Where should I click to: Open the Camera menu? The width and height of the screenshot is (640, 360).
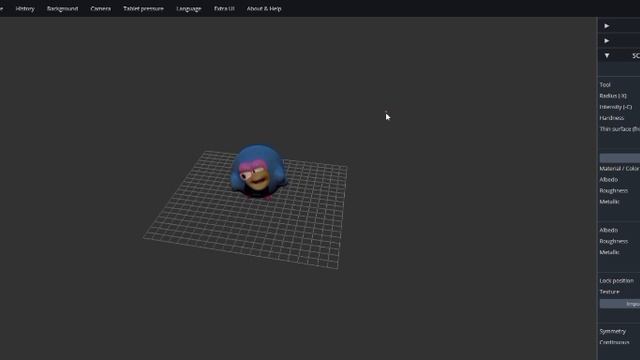tap(100, 9)
